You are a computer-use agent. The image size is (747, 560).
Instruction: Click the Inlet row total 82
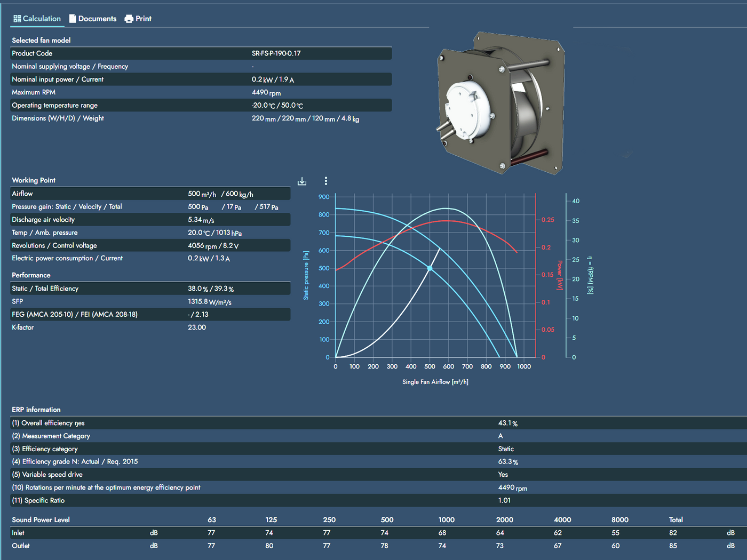[673, 533]
